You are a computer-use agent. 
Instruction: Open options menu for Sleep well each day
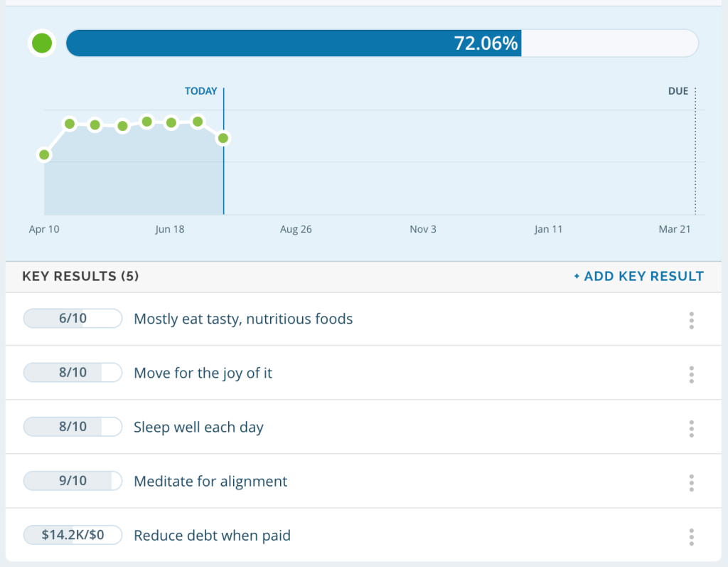coord(691,429)
